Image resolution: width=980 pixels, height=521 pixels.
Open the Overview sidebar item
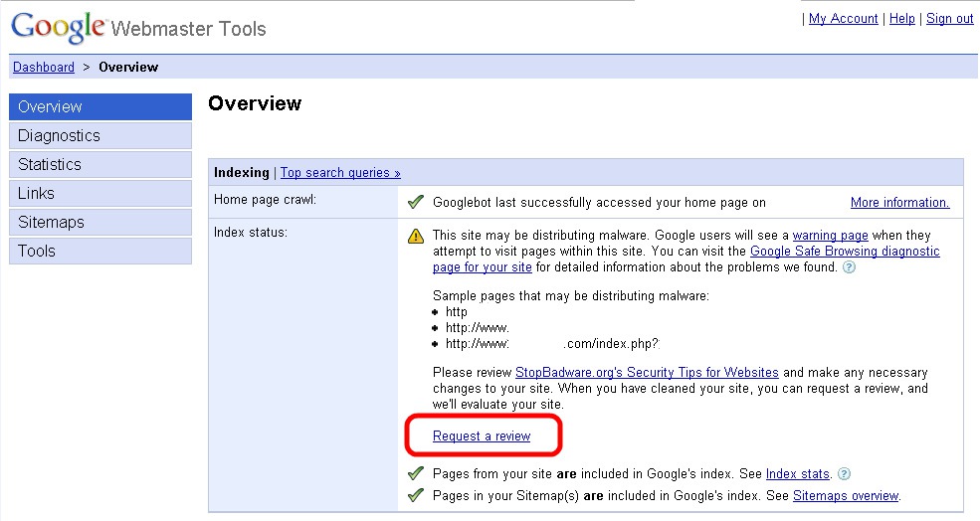[x=100, y=106]
